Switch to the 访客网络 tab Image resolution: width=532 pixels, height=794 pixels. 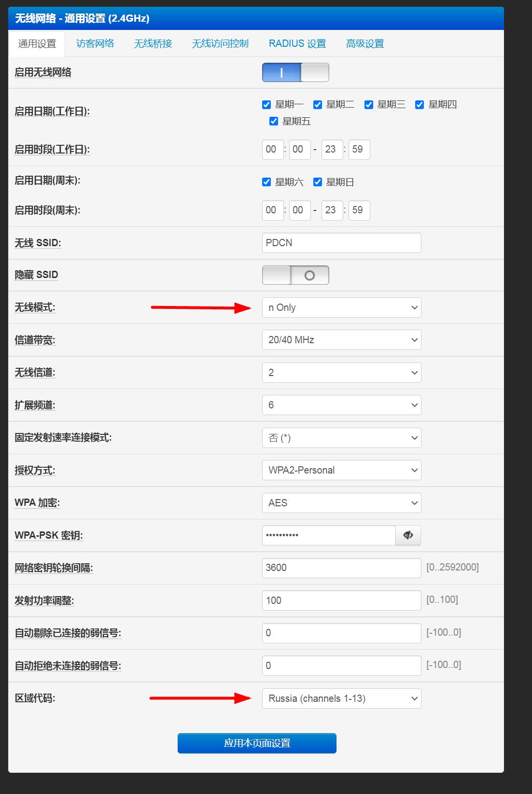point(95,43)
